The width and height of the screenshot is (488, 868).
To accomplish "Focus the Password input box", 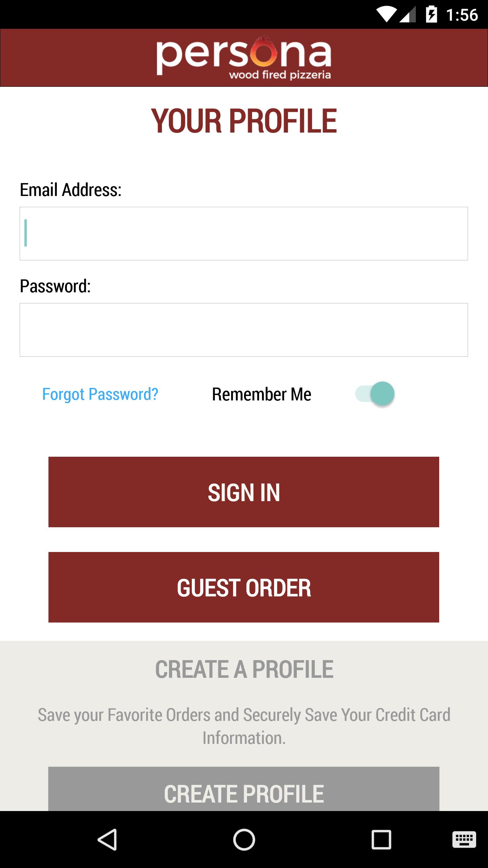I will coord(244,330).
